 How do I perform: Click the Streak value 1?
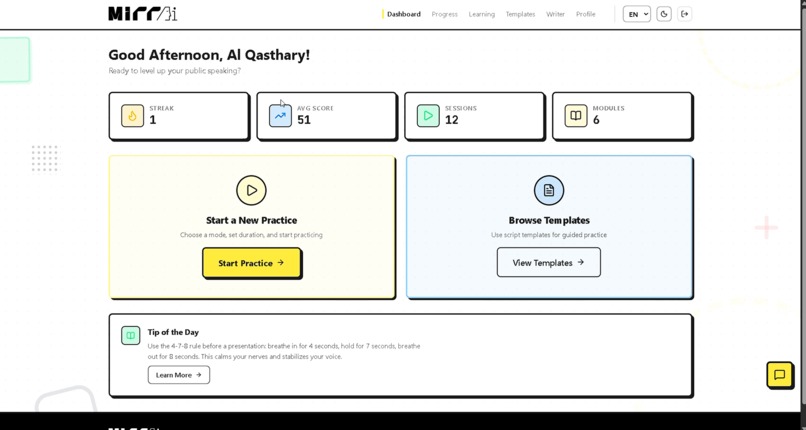pyautogui.click(x=153, y=120)
